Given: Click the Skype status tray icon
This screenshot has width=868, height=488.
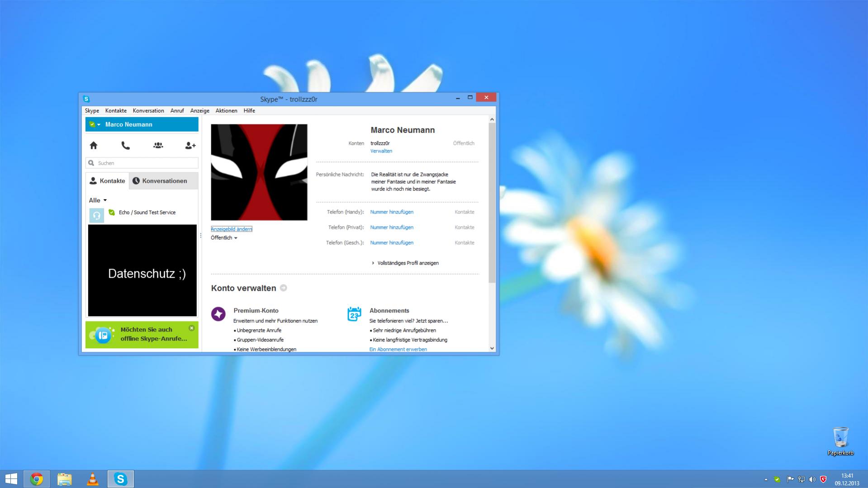Looking at the screenshot, I should [777, 479].
